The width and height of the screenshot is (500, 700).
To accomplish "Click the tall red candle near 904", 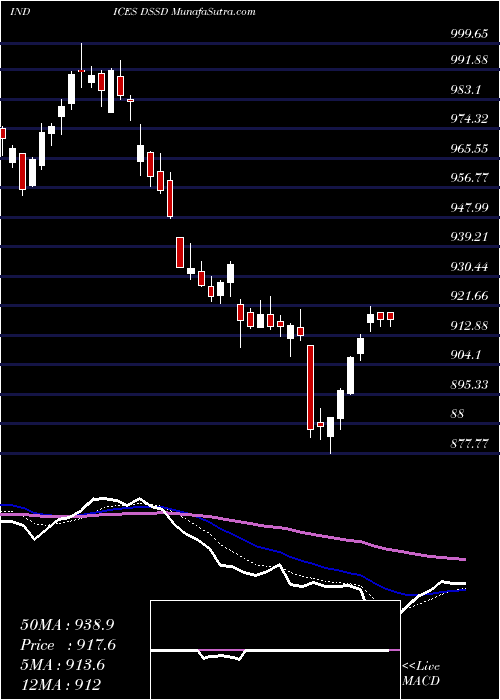I will click(310, 387).
